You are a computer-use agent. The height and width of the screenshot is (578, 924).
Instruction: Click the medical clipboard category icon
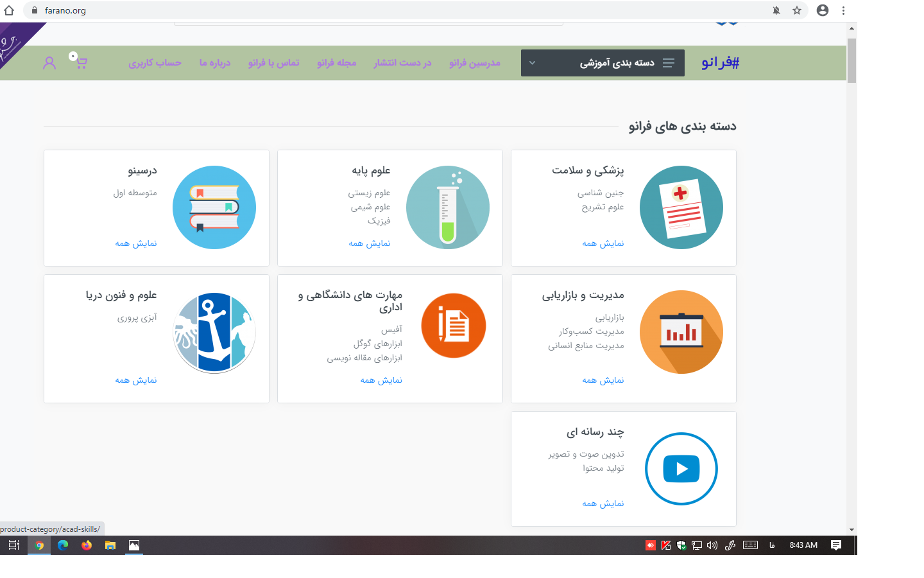pyautogui.click(x=681, y=207)
